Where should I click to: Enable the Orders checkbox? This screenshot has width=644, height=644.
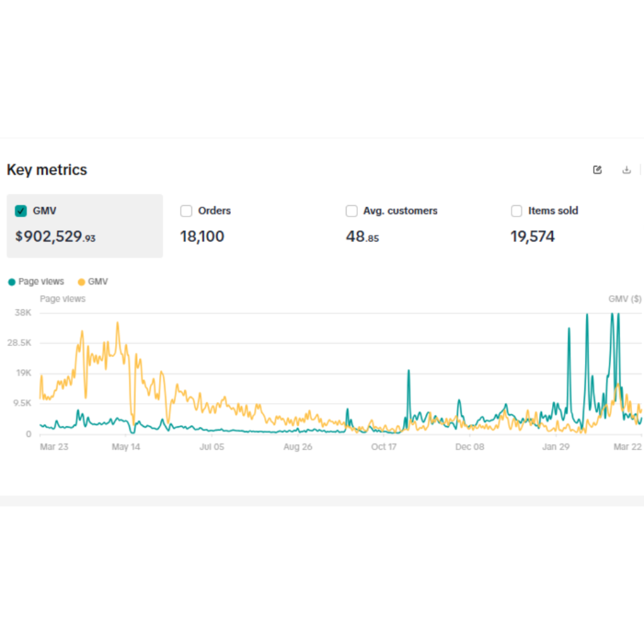point(186,211)
